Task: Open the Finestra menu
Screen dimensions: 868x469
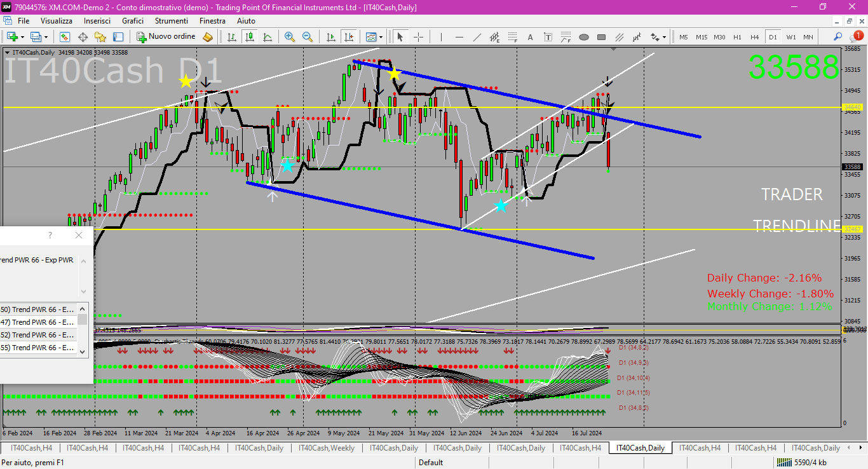Action: point(212,21)
